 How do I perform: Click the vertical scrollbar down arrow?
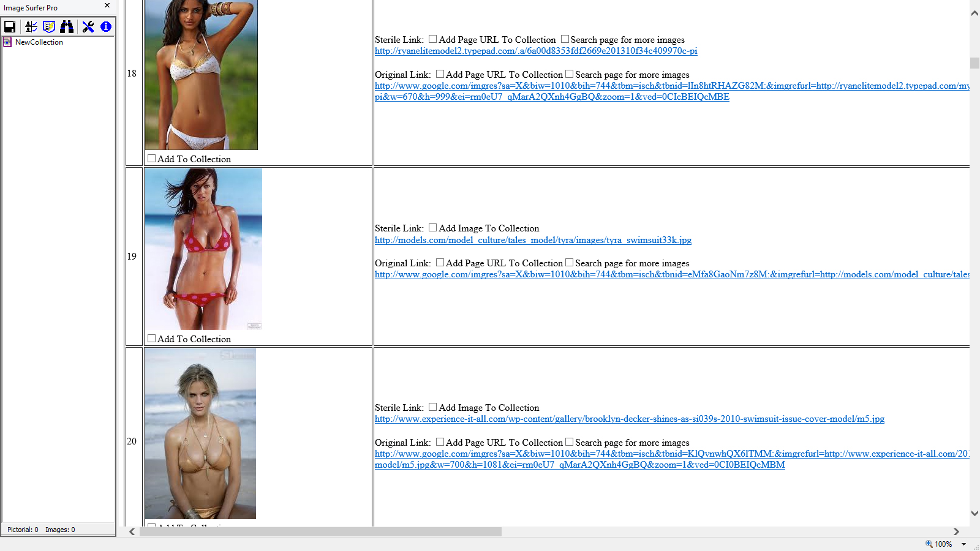point(974,514)
